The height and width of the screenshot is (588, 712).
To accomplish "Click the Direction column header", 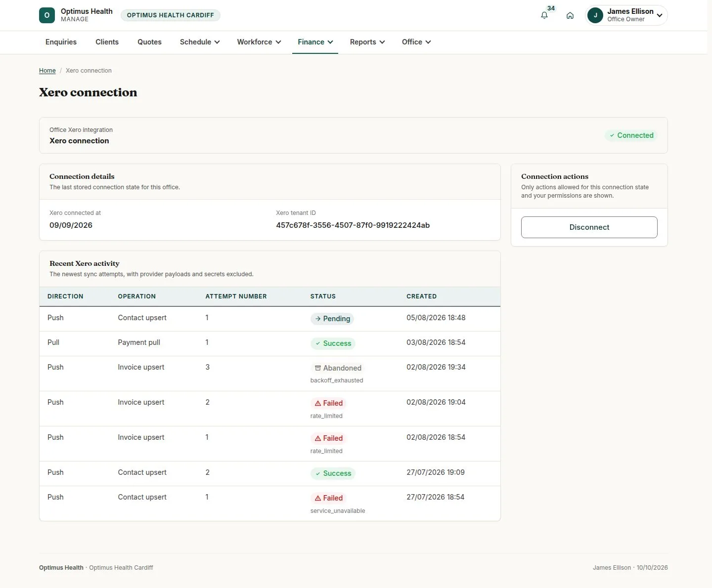I will pyautogui.click(x=65, y=296).
